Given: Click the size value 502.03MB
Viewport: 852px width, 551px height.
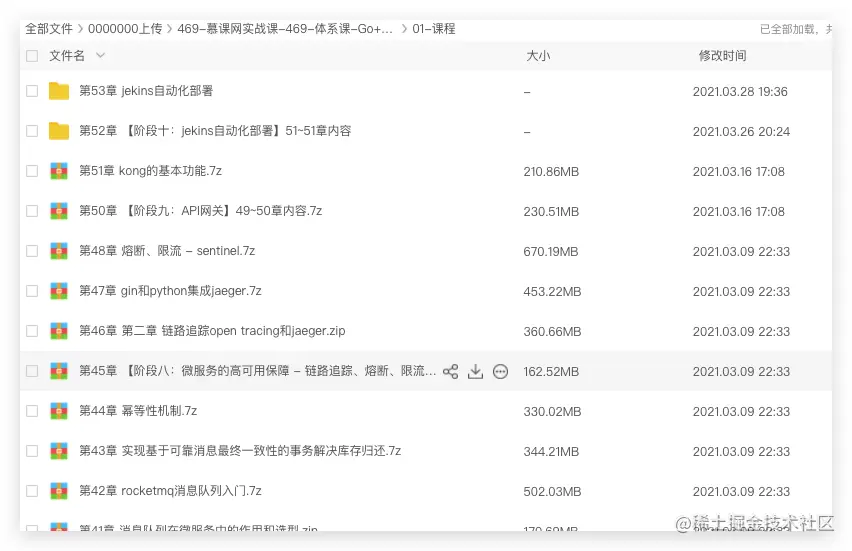Looking at the screenshot, I should pos(552,492).
